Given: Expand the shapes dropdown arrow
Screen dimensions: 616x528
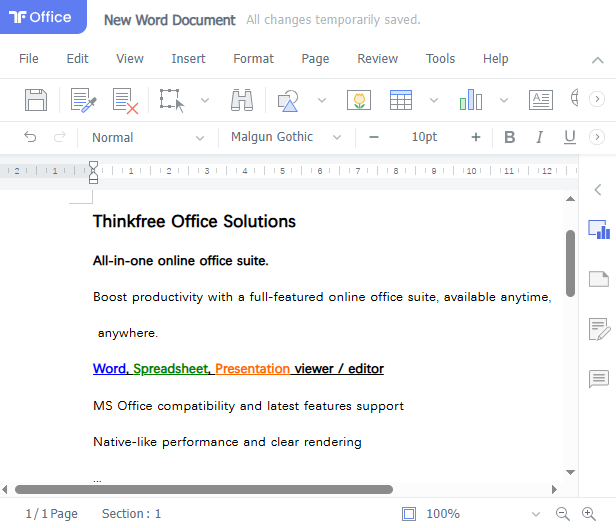Looking at the screenshot, I should 322,100.
